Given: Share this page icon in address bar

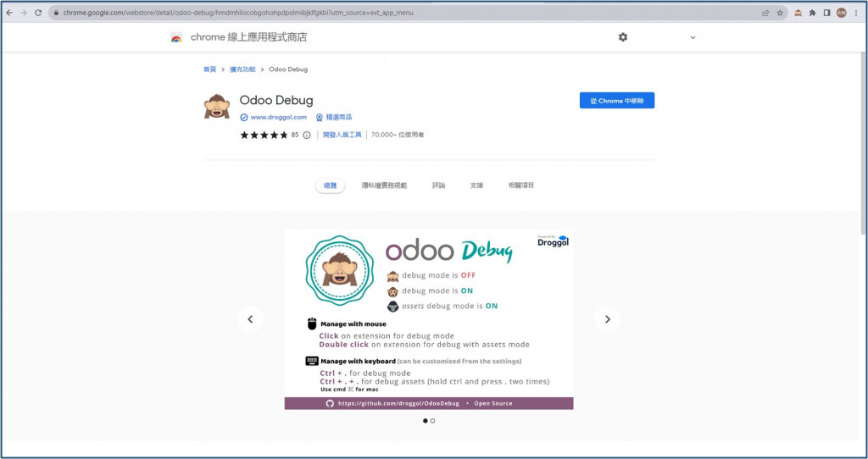Looking at the screenshot, I should pos(765,13).
